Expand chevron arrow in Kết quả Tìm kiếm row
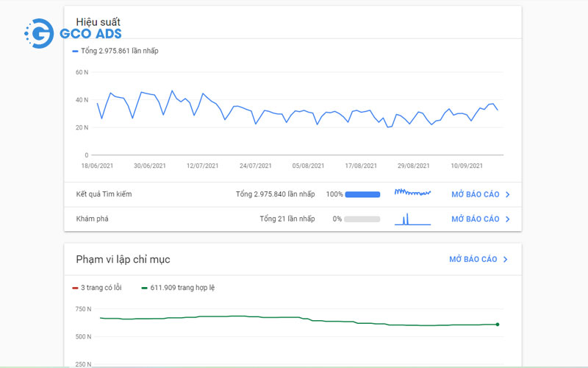The image size is (588, 368). coord(508,195)
